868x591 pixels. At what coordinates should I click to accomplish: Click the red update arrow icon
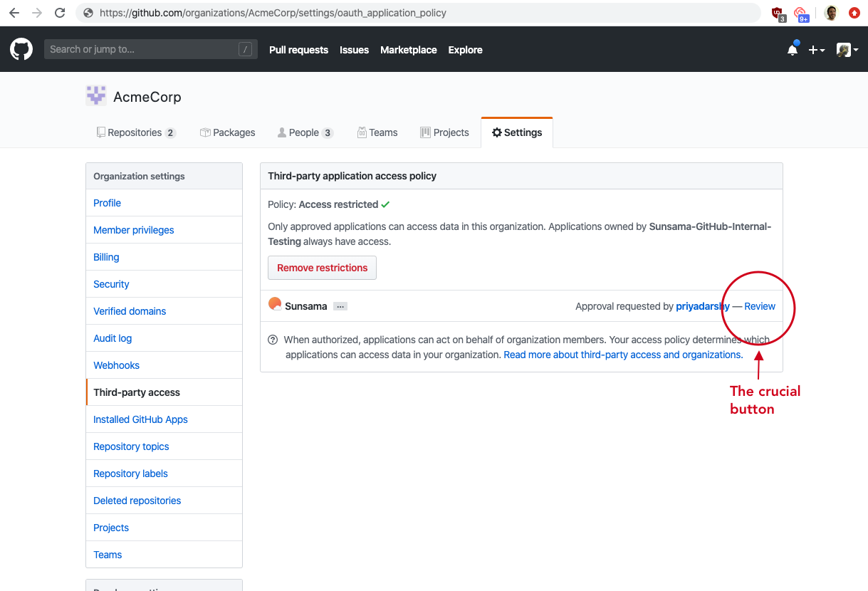(854, 13)
